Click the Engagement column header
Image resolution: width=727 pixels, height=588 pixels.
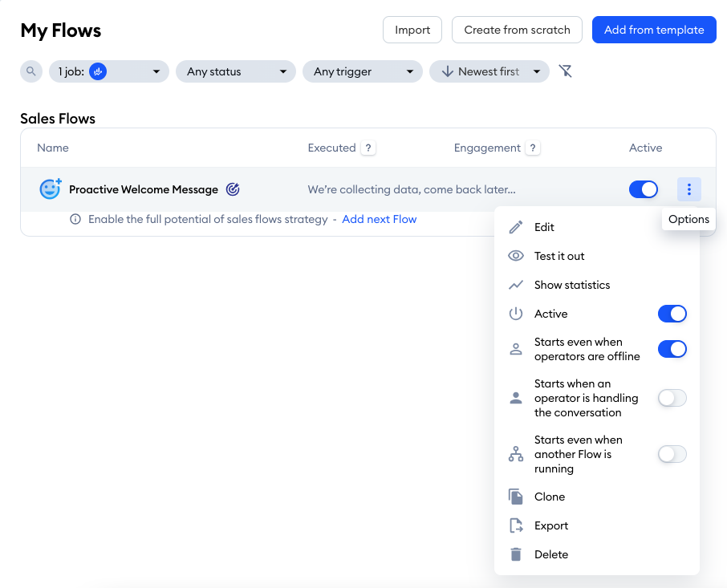pyautogui.click(x=487, y=148)
